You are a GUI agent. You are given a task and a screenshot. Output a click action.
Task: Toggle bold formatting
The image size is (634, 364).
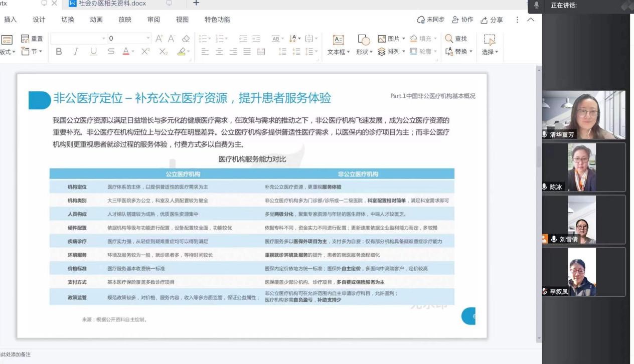(59, 52)
